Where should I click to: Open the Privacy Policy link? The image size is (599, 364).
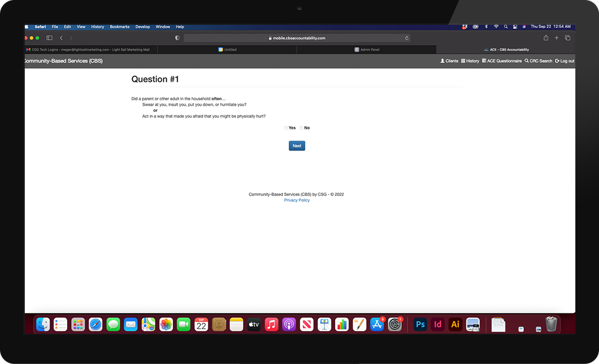[297, 200]
